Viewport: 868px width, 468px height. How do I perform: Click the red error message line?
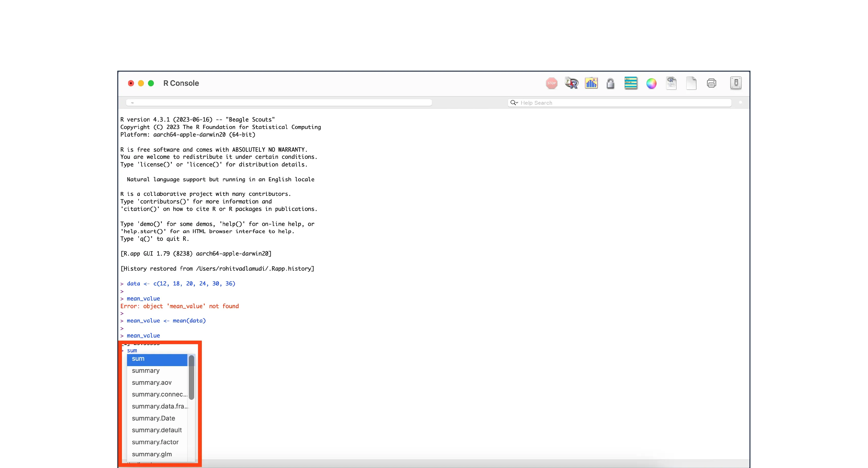point(179,306)
